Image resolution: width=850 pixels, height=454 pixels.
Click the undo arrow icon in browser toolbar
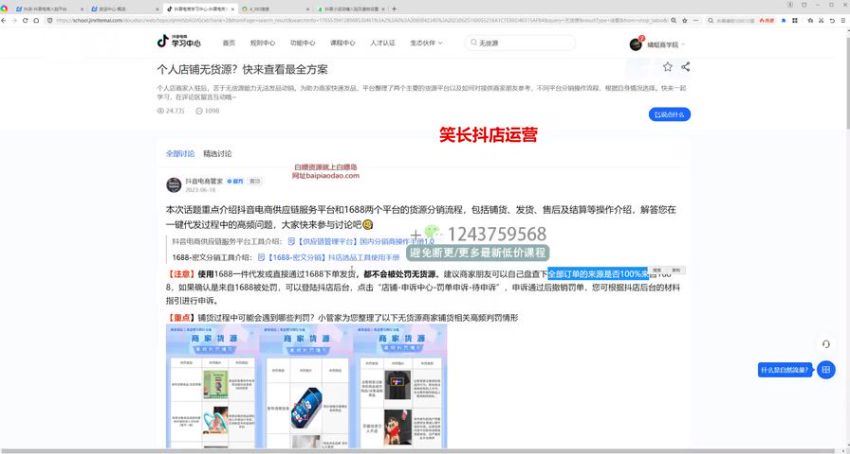point(832,20)
